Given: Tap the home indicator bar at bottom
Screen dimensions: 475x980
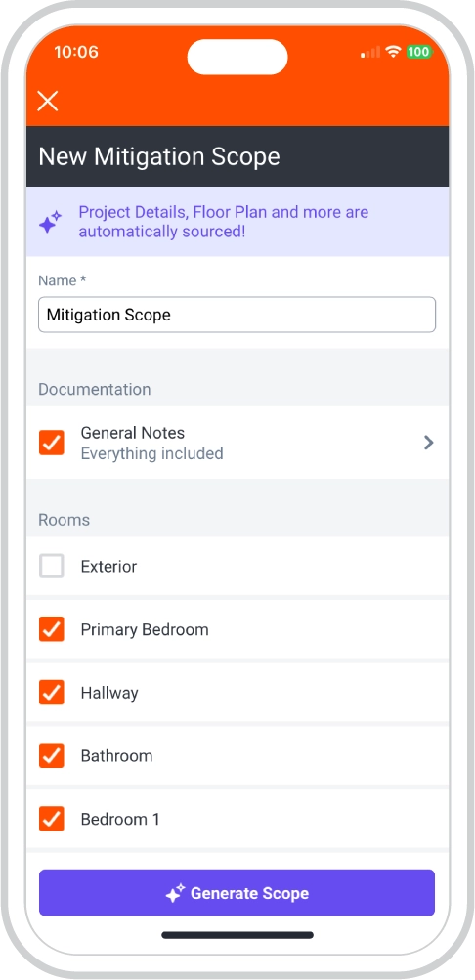Looking at the screenshot, I should click(237, 935).
